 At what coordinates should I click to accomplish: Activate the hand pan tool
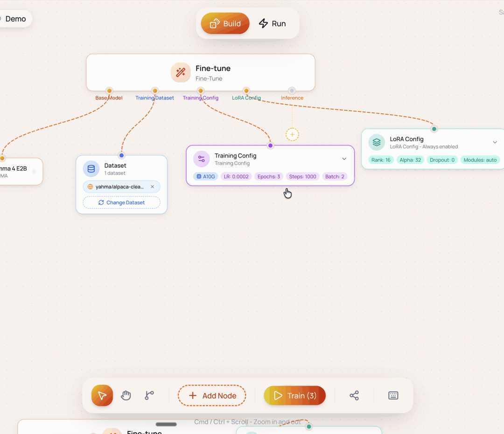(126, 395)
